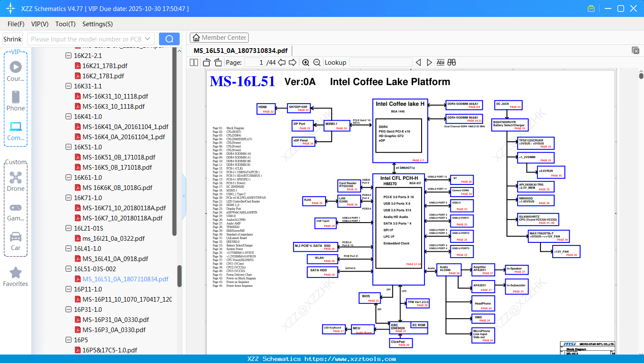Screen dimensions: 644x363
Task: Collapse the side panel with the divider arrow
Action: pos(184,195)
